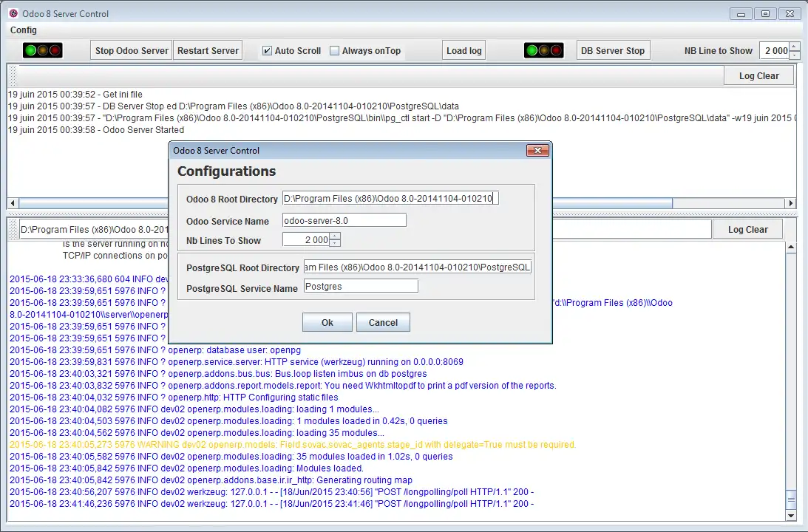Click the 'loading 35 modules...' log line

(x=197, y=432)
